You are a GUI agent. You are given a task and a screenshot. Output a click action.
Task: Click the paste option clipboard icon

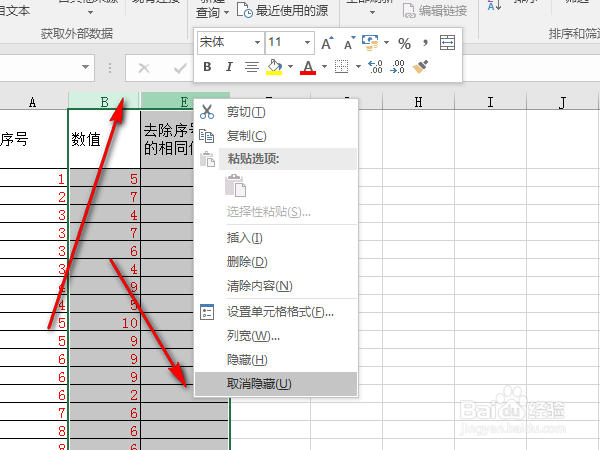click(x=235, y=186)
